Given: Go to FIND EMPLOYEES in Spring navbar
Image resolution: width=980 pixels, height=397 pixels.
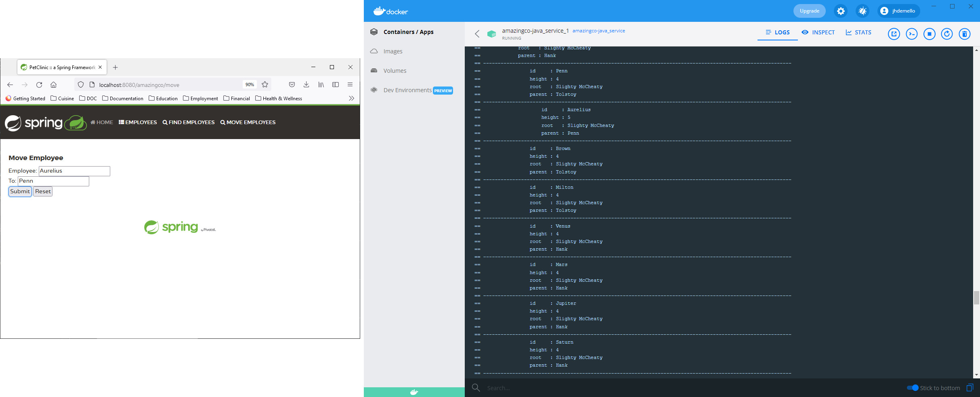Looking at the screenshot, I should point(189,122).
